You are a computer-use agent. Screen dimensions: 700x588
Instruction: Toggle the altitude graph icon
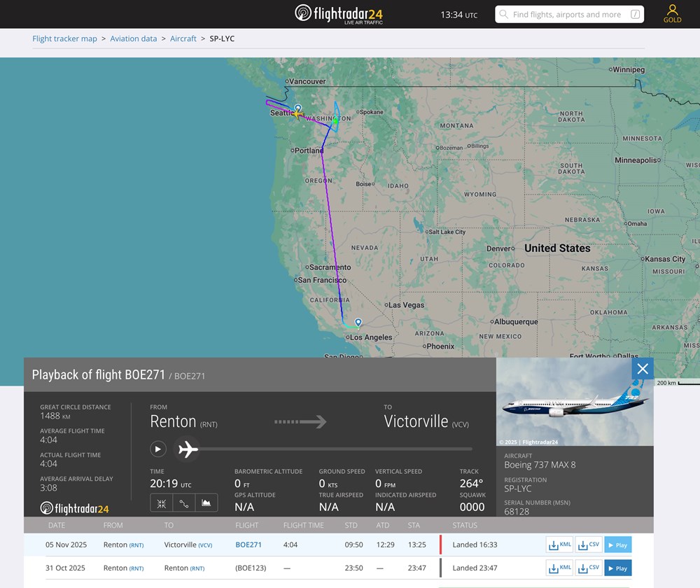[x=206, y=503]
